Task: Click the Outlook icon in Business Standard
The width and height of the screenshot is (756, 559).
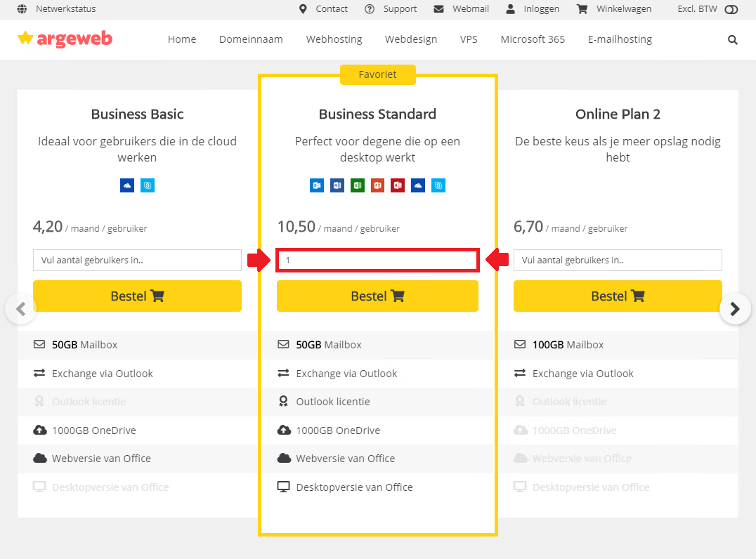Action: click(317, 185)
